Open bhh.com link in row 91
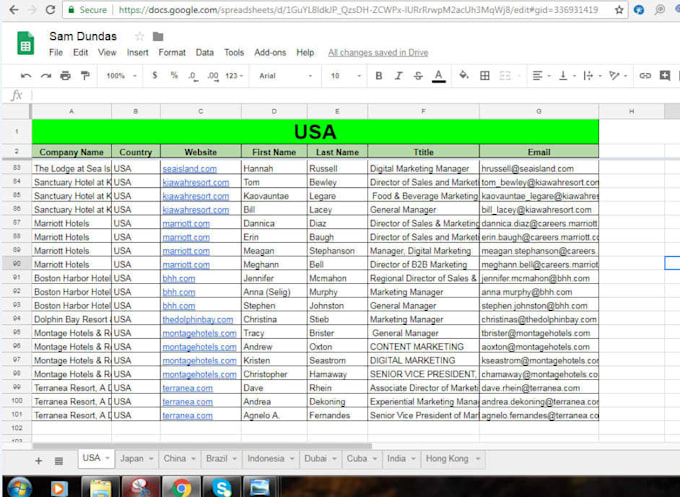 coord(179,278)
